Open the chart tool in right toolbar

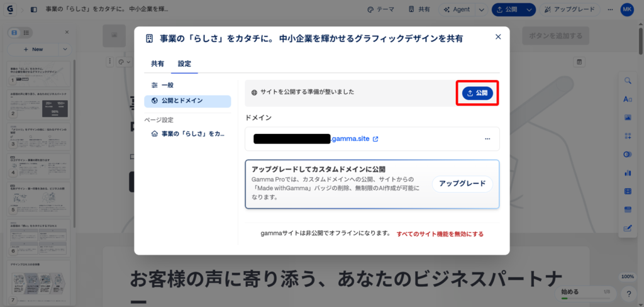click(x=627, y=172)
